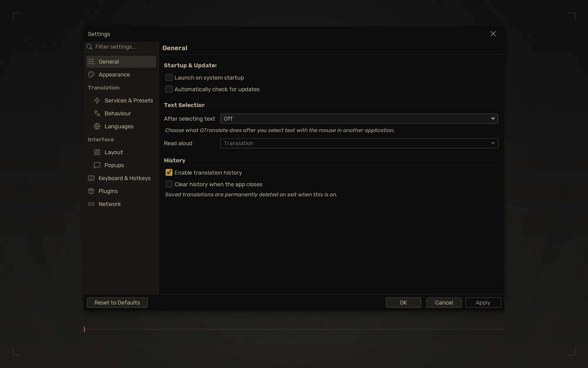Open the Popups settings page
588x368 pixels.
click(121, 165)
